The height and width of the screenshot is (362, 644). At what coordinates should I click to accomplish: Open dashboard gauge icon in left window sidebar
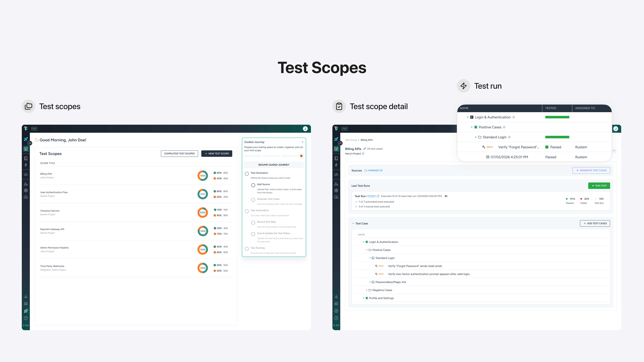(x=26, y=197)
